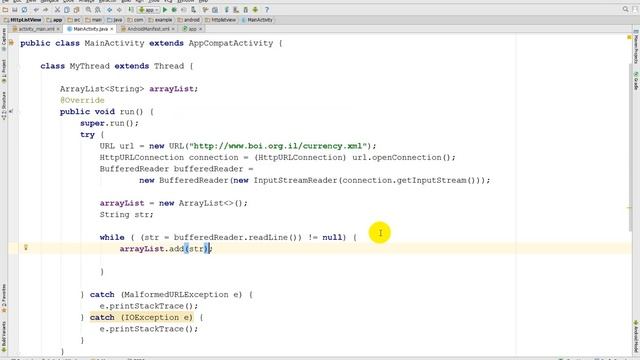Select the app breadcrumb in navigation bar
The width and height of the screenshot is (640, 360).
(54, 20)
